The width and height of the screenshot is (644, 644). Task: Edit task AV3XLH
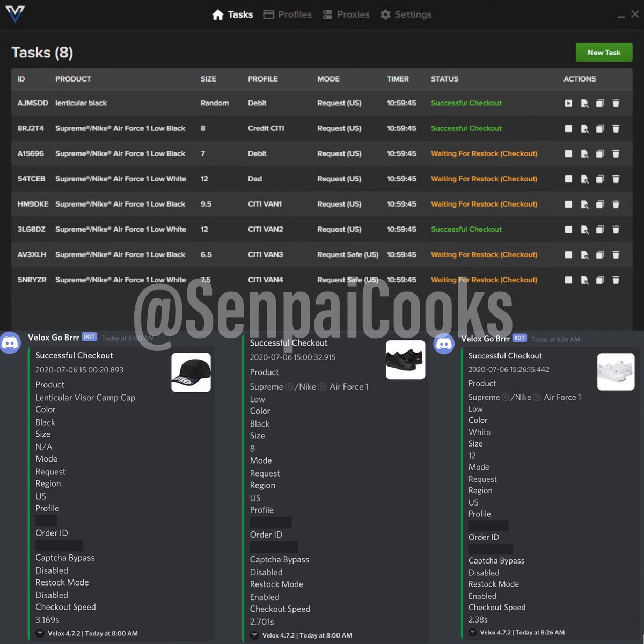[x=584, y=254]
